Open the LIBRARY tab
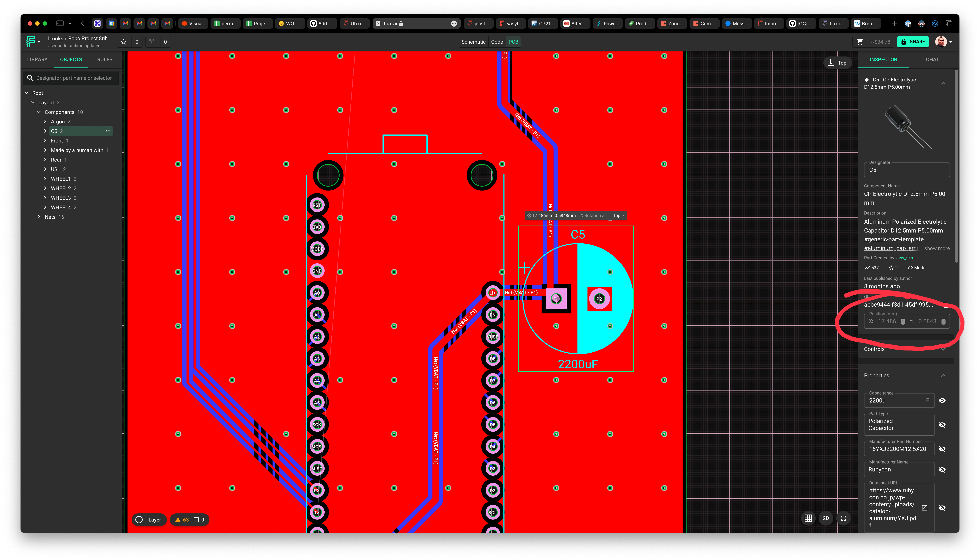The height and width of the screenshot is (560, 980). 37,60
